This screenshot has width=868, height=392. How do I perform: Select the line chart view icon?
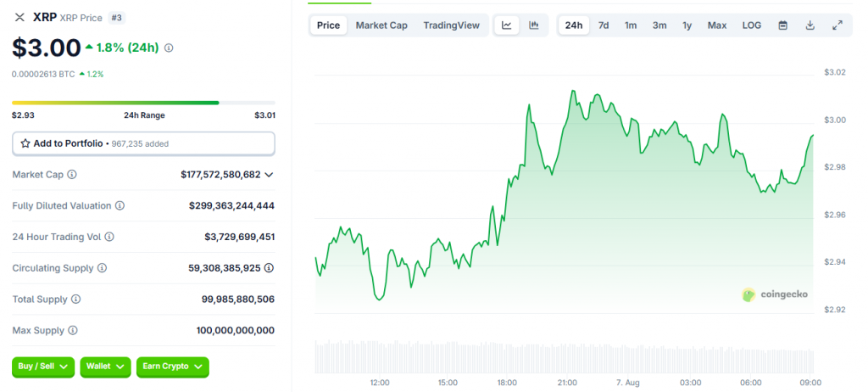507,25
